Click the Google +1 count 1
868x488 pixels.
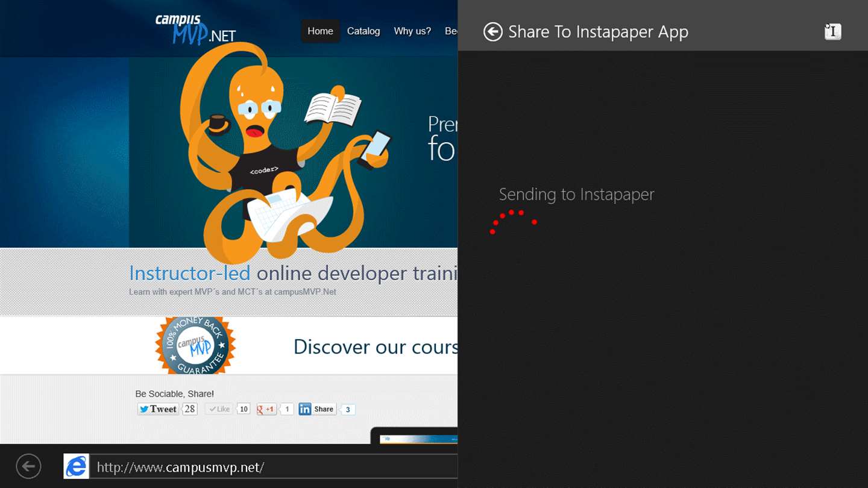(x=288, y=409)
